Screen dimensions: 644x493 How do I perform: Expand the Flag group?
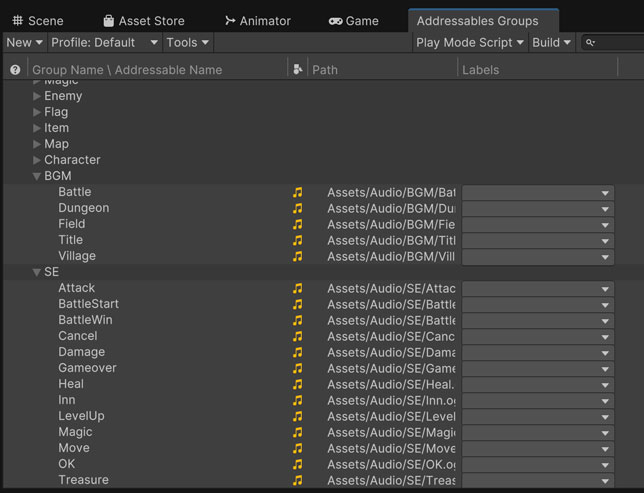click(37, 112)
